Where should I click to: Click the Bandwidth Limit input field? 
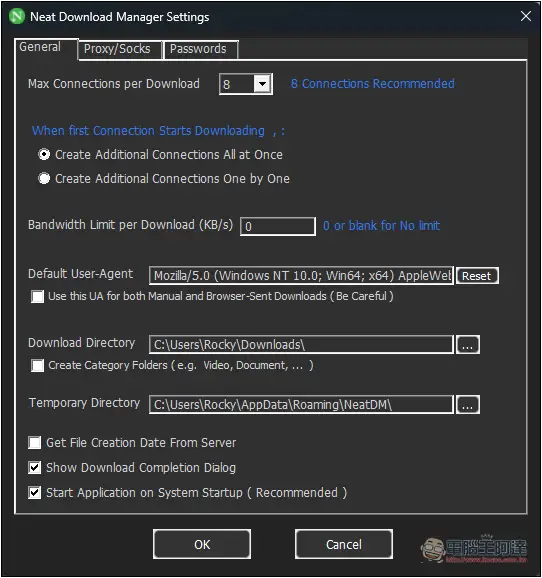(278, 226)
